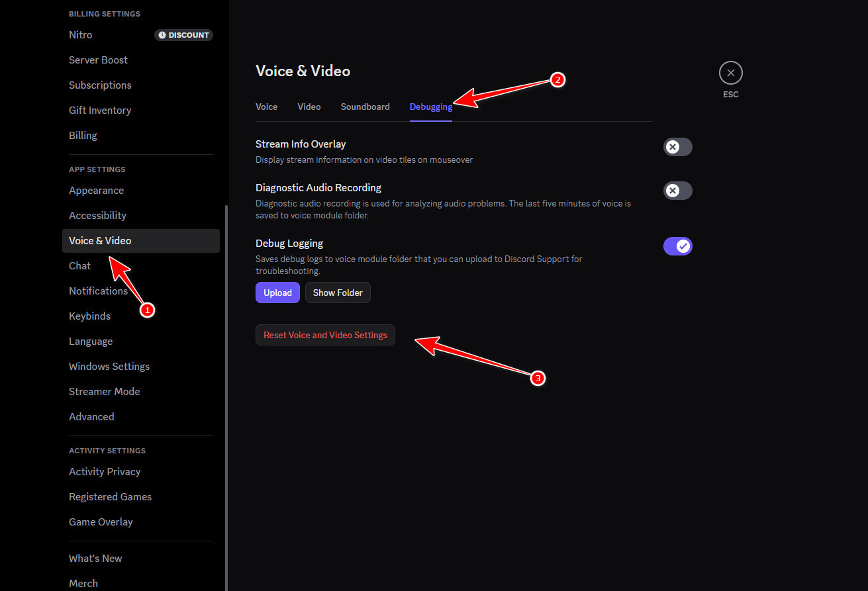This screenshot has height=591, width=868.
Task: Open the Soundboard tab
Action: point(365,107)
